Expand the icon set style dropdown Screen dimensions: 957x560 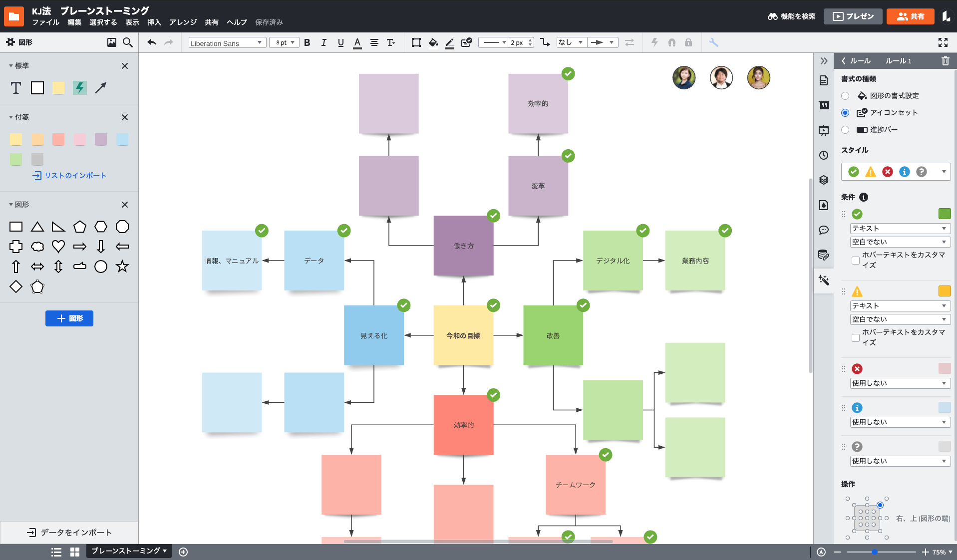pyautogui.click(x=944, y=172)
